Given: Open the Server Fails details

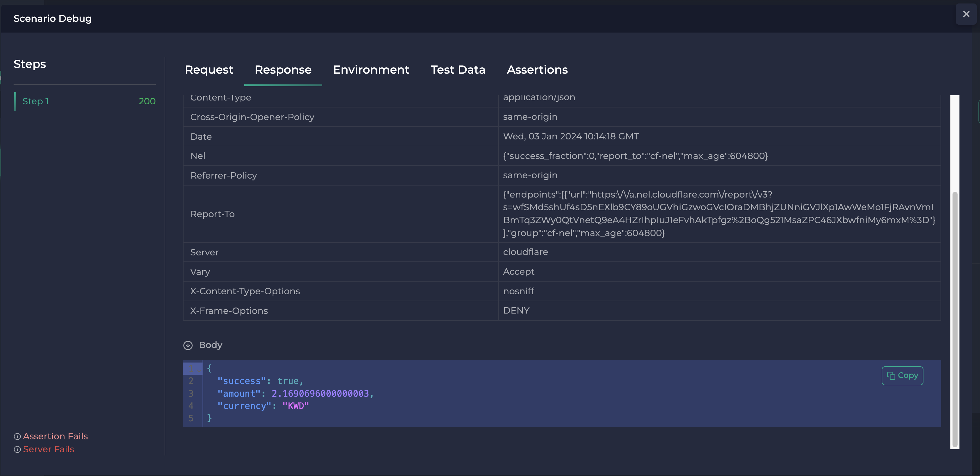Looking at the screenshot, I should 48,449.
